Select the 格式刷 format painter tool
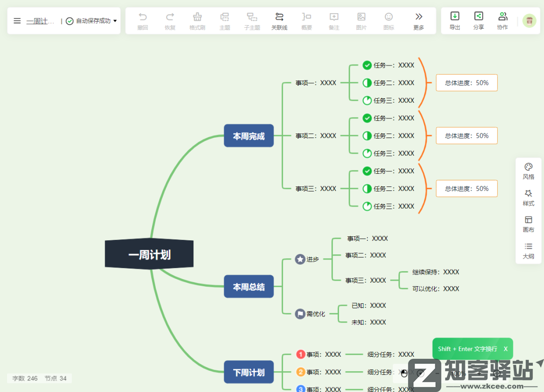 point(197,21)
